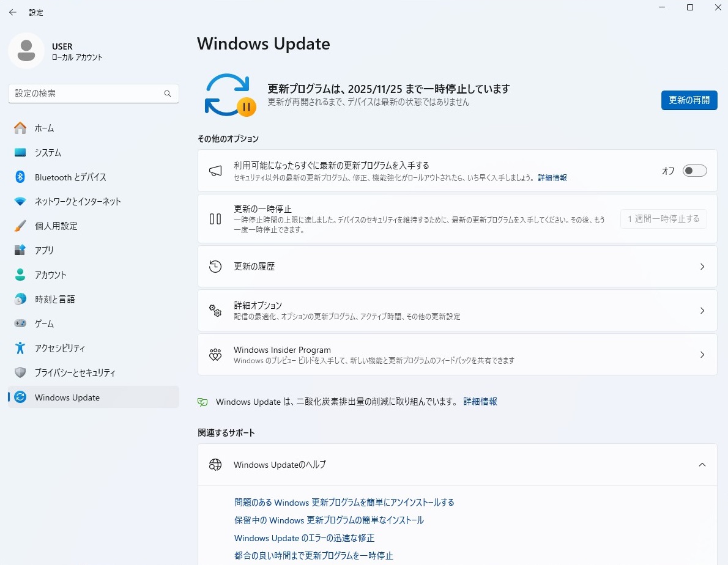Open 更新の履歴 with its chevron

point(702,267)
